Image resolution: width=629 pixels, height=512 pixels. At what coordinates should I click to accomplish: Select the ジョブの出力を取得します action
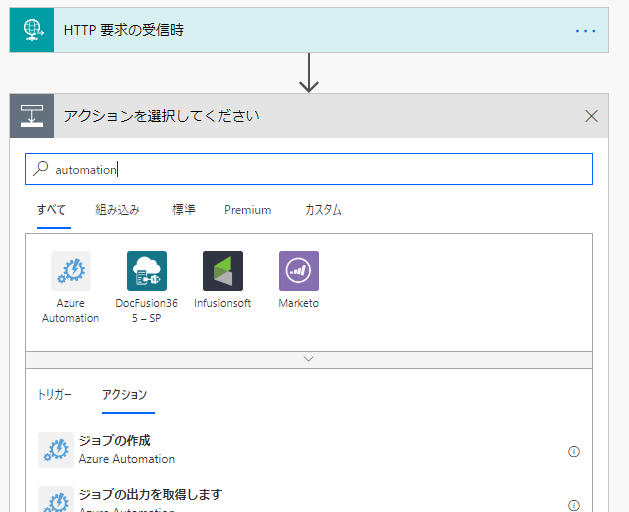pos(309,498)
